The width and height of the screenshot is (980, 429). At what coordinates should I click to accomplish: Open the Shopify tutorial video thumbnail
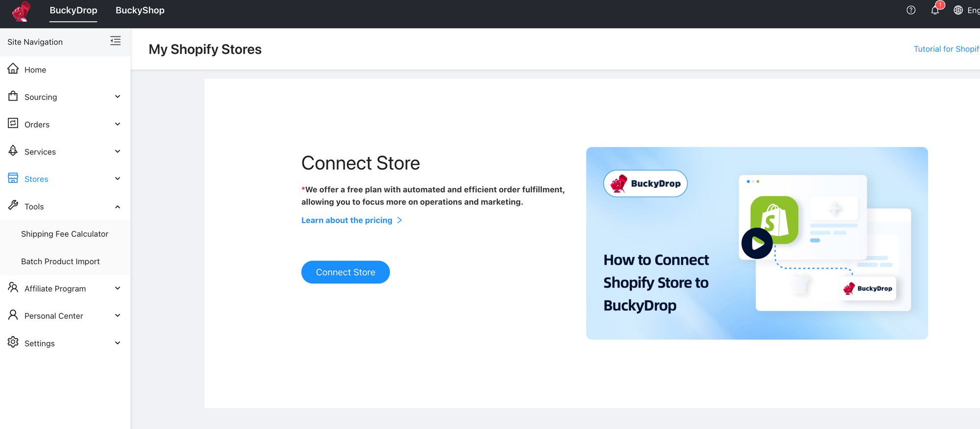coord(757,243)
